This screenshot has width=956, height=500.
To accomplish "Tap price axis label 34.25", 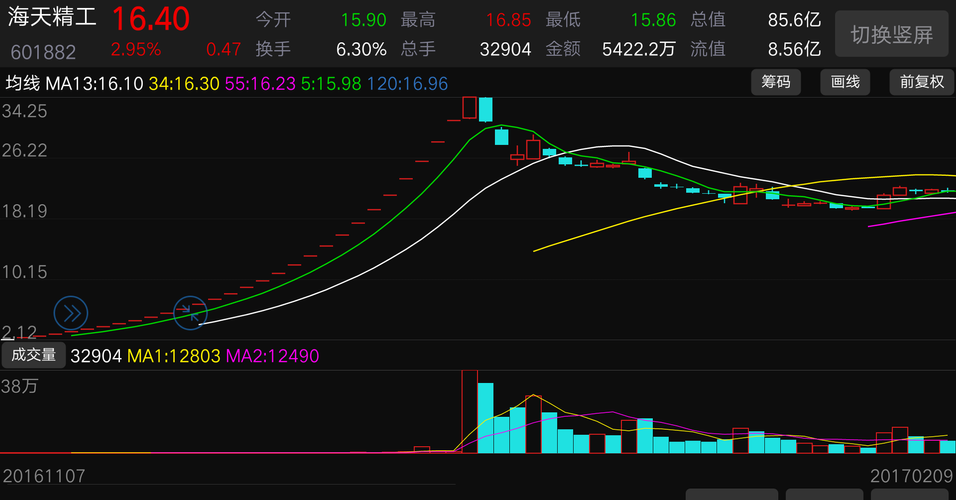I will click(x=24, y=112).
